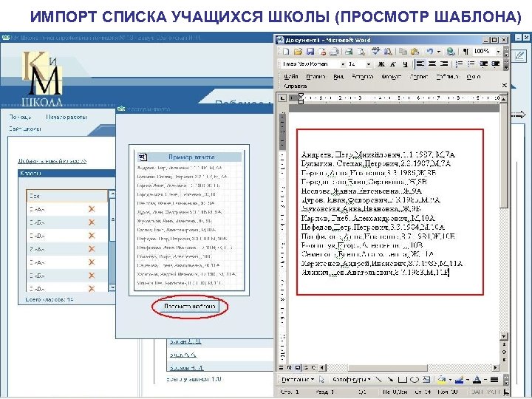The image size is (532, 399).
Task: Open the Справка menu in Word
Action: tap(295, 86)
